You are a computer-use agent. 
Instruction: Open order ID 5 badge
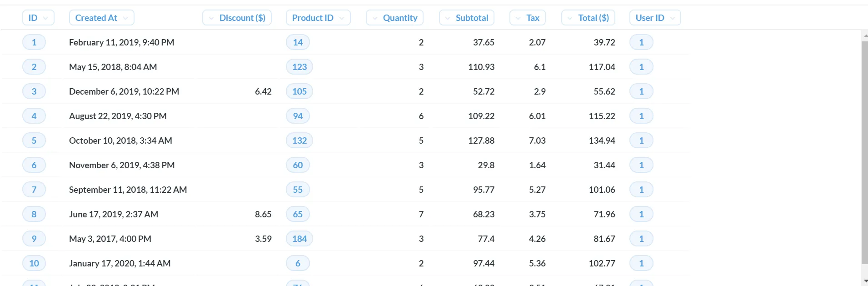[34, 140]
